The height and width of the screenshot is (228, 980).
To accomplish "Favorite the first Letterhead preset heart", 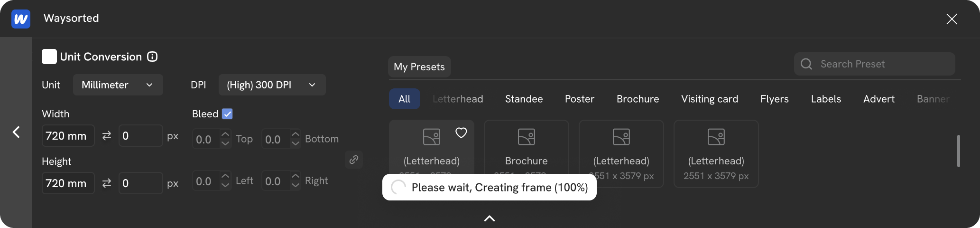I will pos(461,133).
